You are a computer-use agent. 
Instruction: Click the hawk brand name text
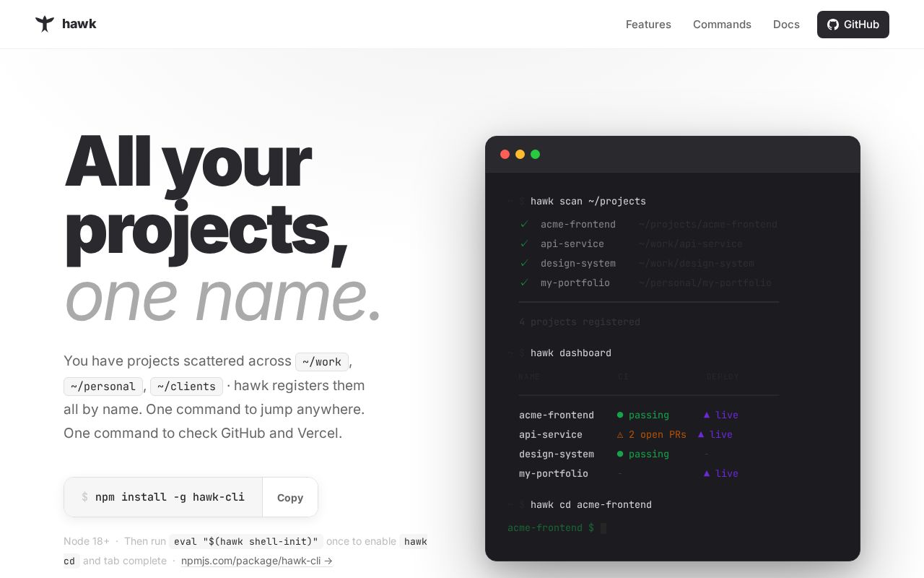(x=79, y=24)
